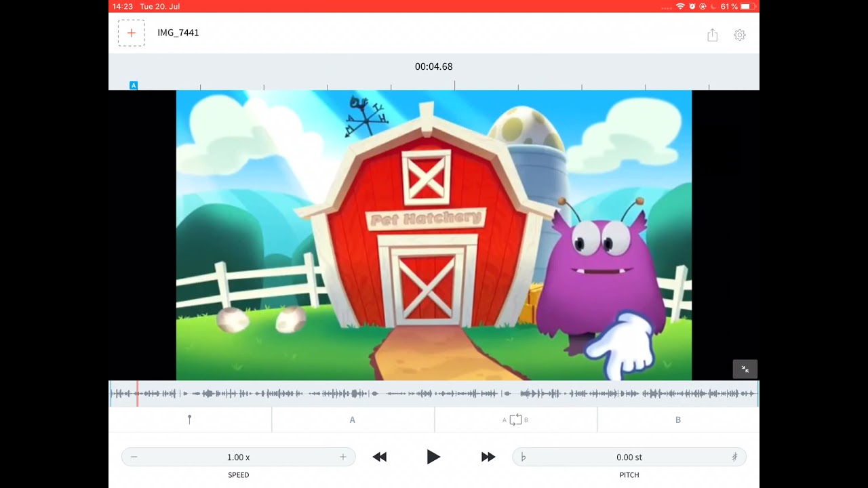Click the IMG_7441 file title
This screenshot has height=488, width=868.
pyautogui.click(x=178, y=33)
